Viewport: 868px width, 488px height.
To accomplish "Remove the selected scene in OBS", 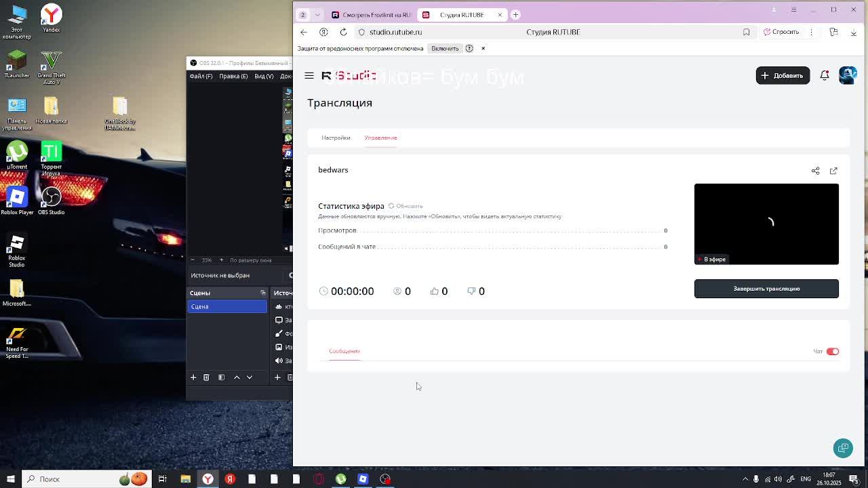I will pos(206,378).
